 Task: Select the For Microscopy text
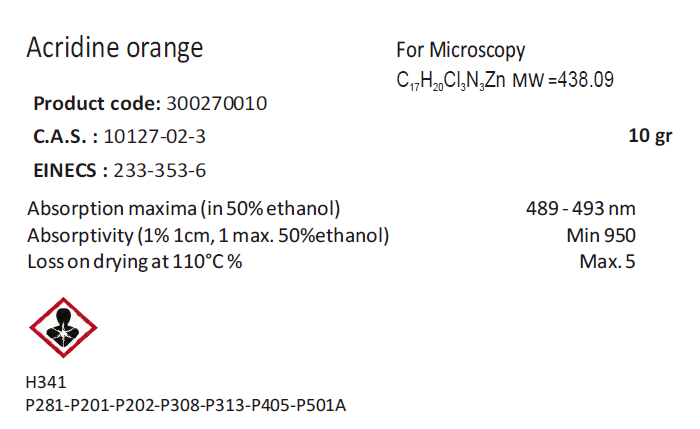(460, 51)
